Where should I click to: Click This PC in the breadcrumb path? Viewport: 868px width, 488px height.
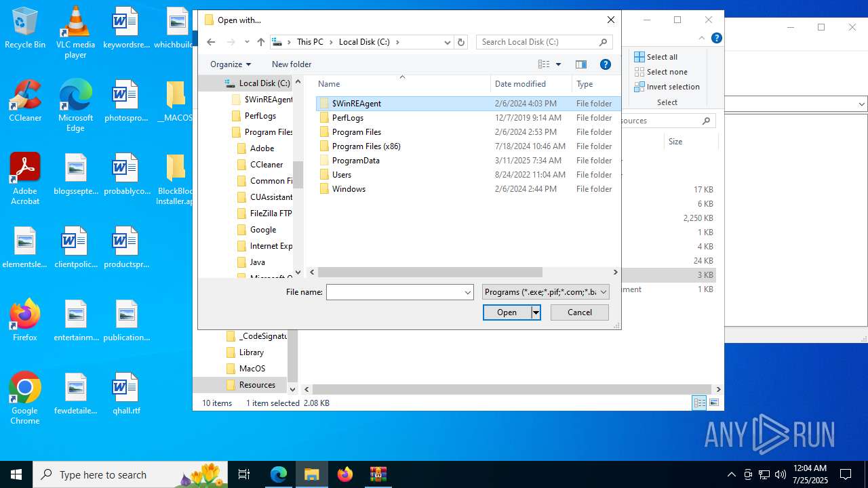[310, 42]
